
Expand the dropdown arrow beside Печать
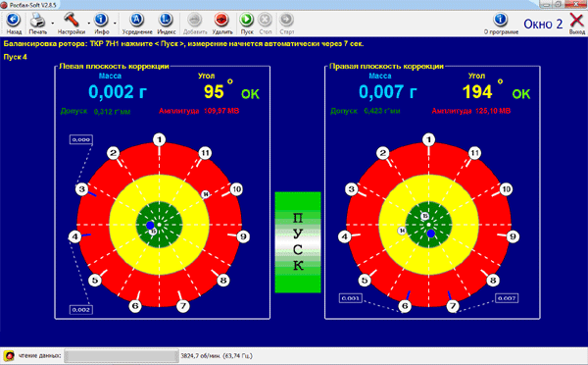[x=53, y=24]
